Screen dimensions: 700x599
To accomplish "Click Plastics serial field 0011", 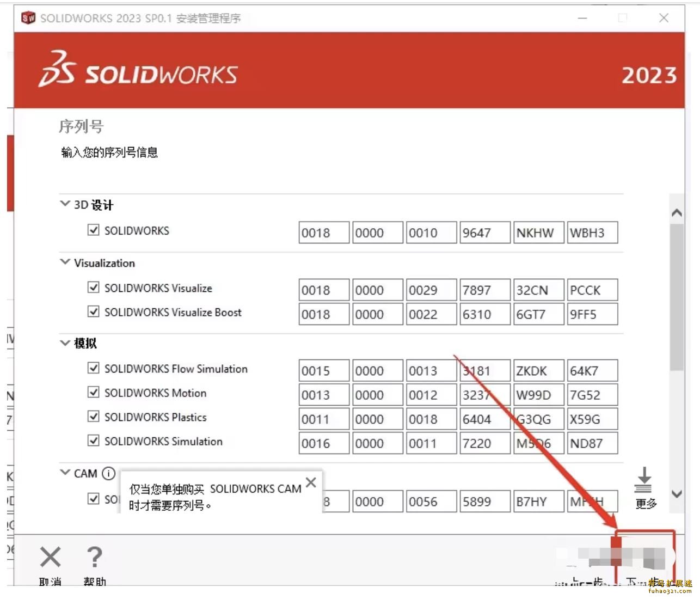I will [x=324, y=419].
